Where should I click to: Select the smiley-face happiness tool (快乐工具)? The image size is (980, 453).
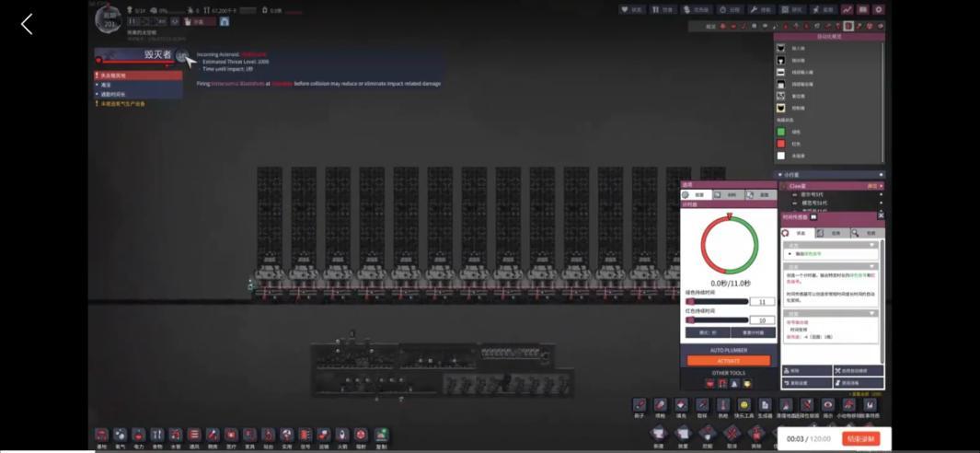[x=744, y=405]
